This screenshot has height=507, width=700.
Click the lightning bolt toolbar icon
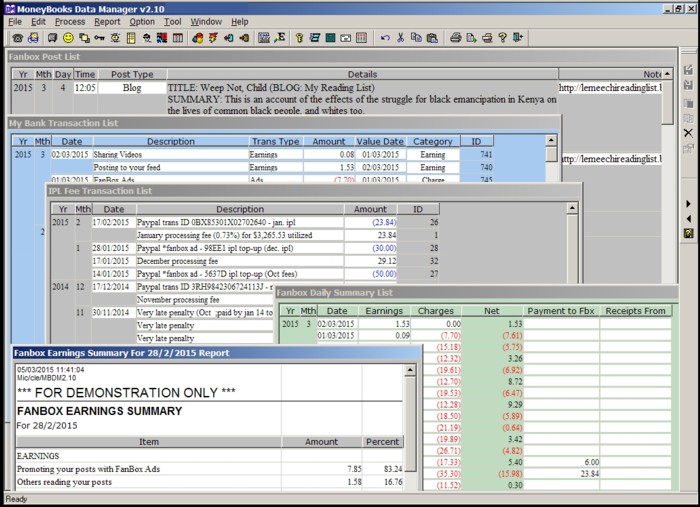[x=213, y=38]
